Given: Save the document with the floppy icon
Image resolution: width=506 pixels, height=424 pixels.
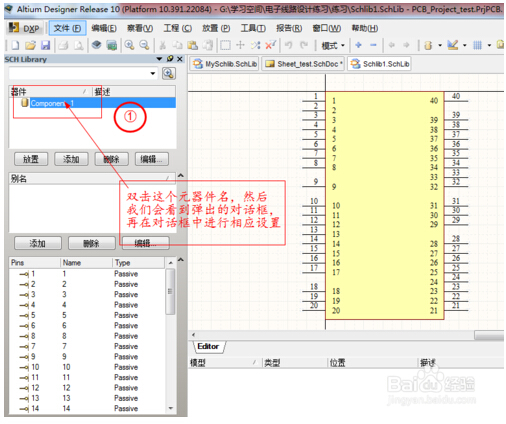Looking at the screenshot, I should click(46, 45).
